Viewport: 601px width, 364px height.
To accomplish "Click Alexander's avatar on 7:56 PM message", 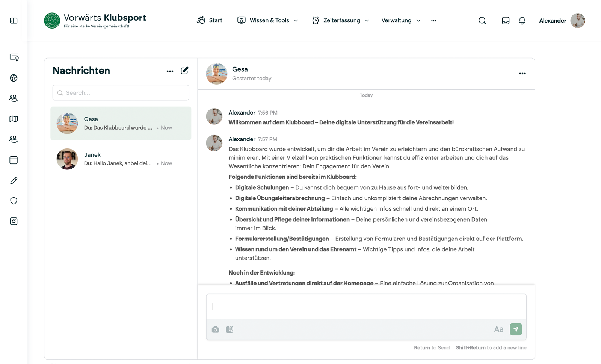I will (214, 116).
